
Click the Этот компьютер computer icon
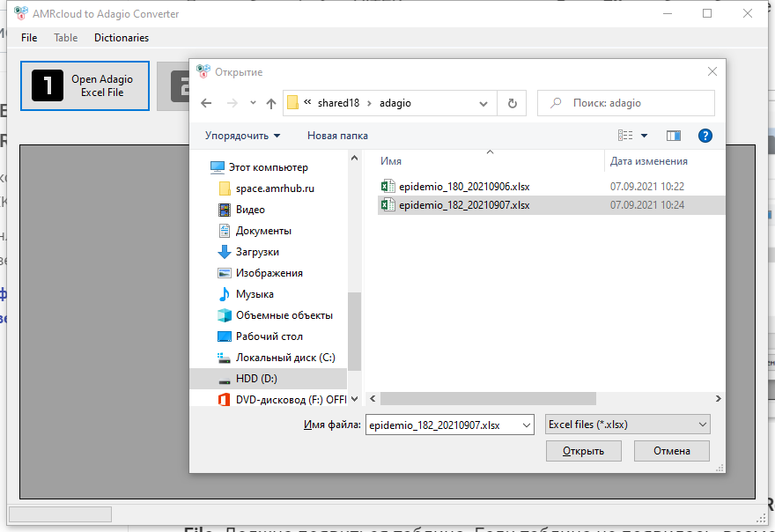[217, 167]
